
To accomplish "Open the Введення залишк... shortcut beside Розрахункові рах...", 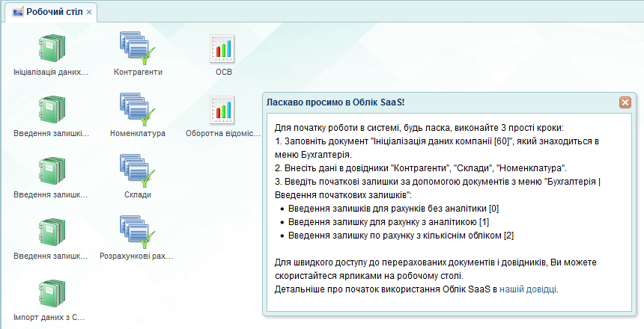I will pos(52,233).
